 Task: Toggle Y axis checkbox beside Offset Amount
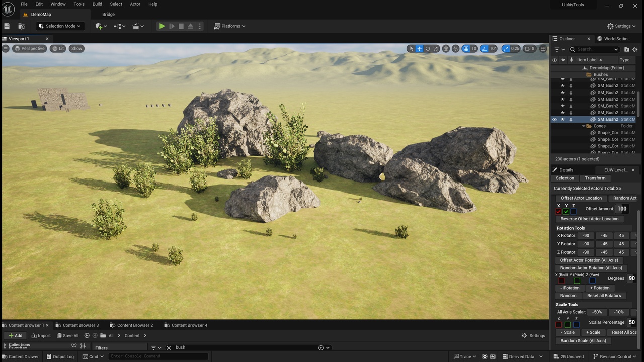click(566, 211)
